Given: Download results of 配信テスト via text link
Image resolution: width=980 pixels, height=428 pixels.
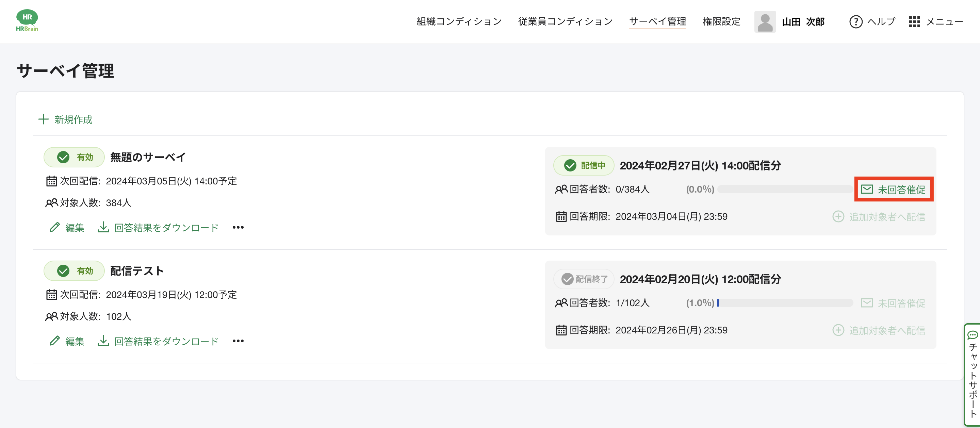Looking at the screenshot, I should coord(166,341).
